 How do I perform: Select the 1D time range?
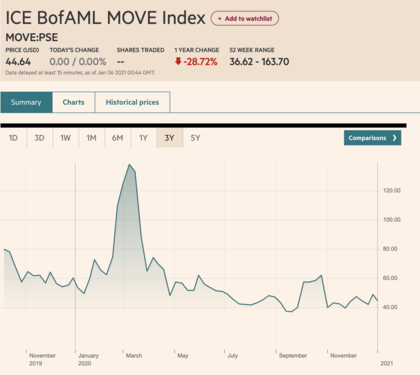[x=13, y=138]
